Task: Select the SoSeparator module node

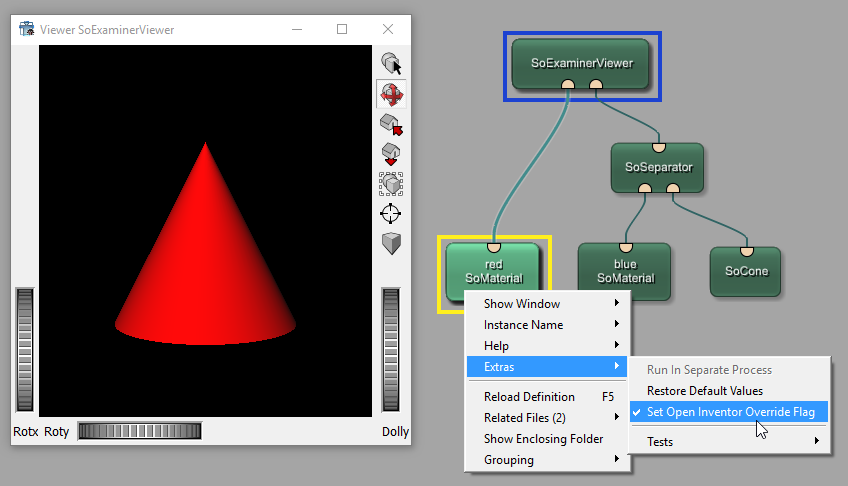Action: tap(657, 167)
